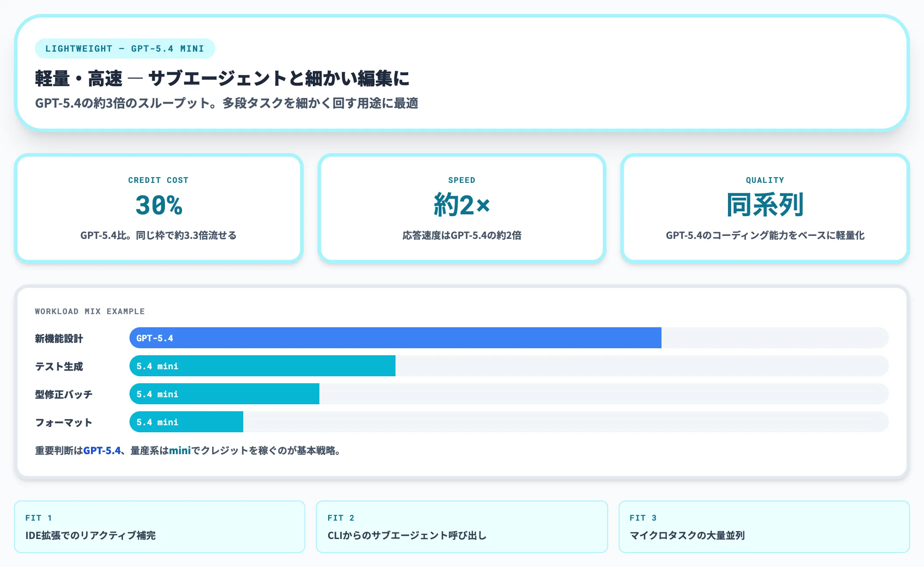924x567 pixels.
Task: Click the blue GPT-5.4 link text
Action: (101, 450)
